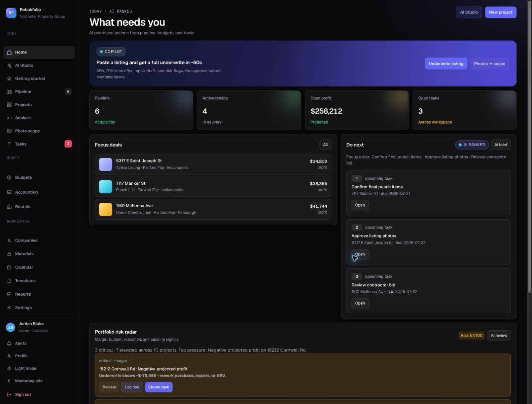Click the Materials icon in sidebar
This screenshot has height=404, width=532.
click(9, 254)
